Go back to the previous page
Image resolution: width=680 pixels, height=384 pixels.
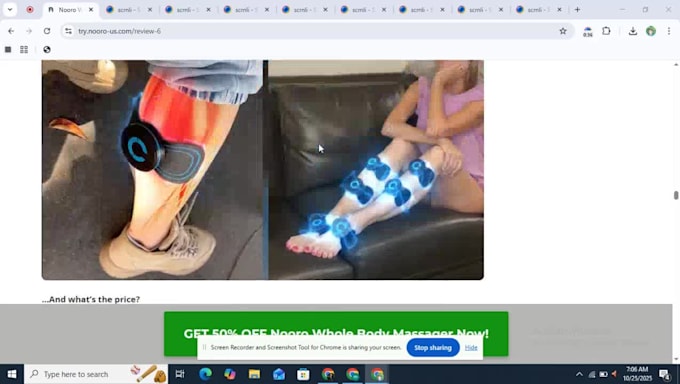click(x=11, y=31)
